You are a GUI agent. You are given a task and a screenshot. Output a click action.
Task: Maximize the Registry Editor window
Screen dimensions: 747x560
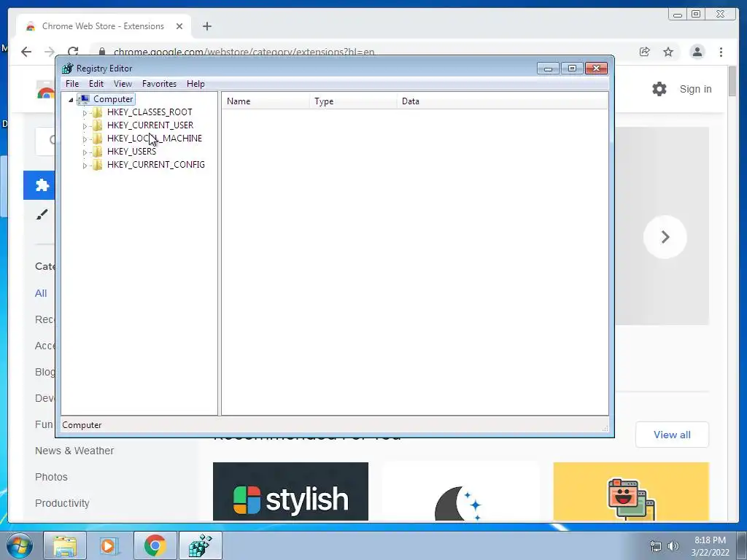click(x=572, y=69)
